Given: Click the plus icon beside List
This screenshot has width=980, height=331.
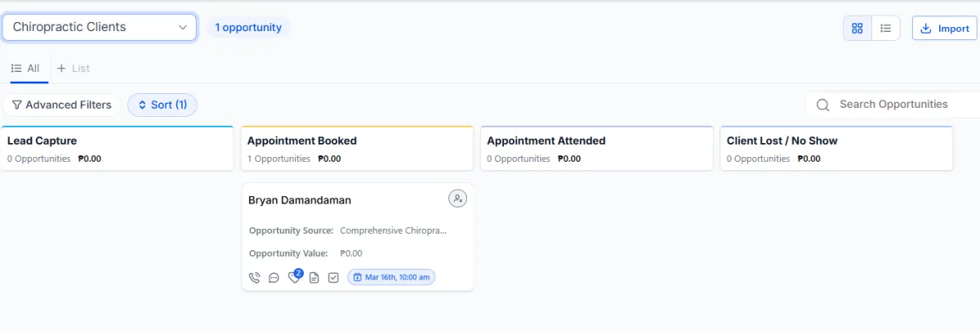Looking at the screenshot, I should click(x=61, y=69).
